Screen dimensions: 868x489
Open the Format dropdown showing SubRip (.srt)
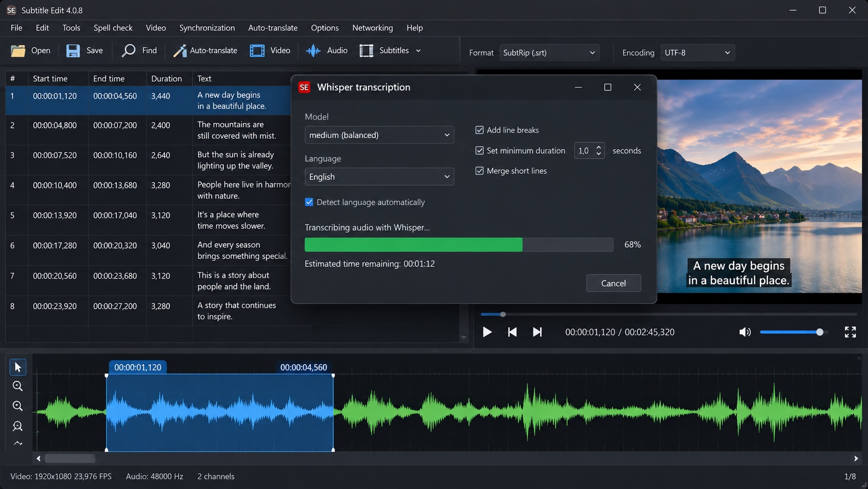550,52
